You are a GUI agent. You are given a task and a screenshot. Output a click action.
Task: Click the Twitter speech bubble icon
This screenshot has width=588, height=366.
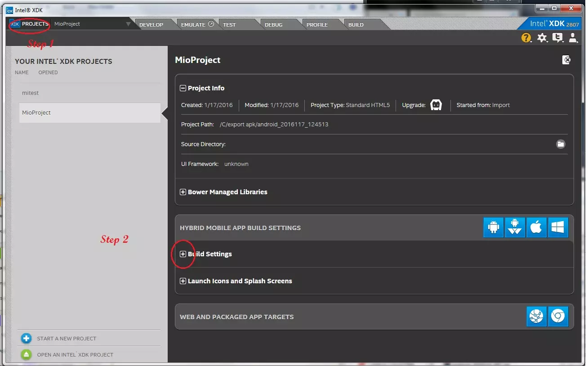pyautogui.click(x=557, y=38)
